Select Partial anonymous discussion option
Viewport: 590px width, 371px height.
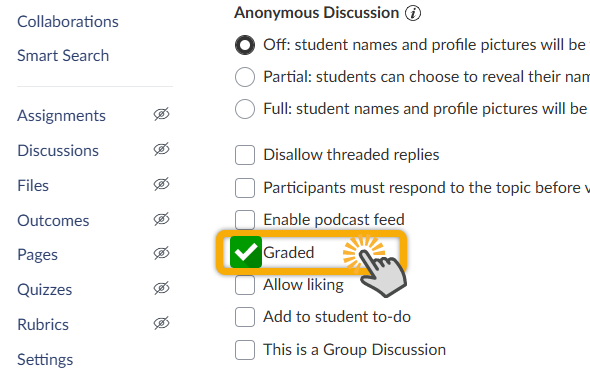click(x=245, y=77)
